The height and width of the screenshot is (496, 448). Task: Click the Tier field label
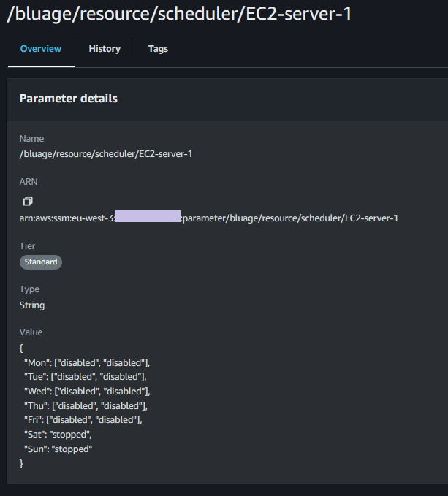27,245
